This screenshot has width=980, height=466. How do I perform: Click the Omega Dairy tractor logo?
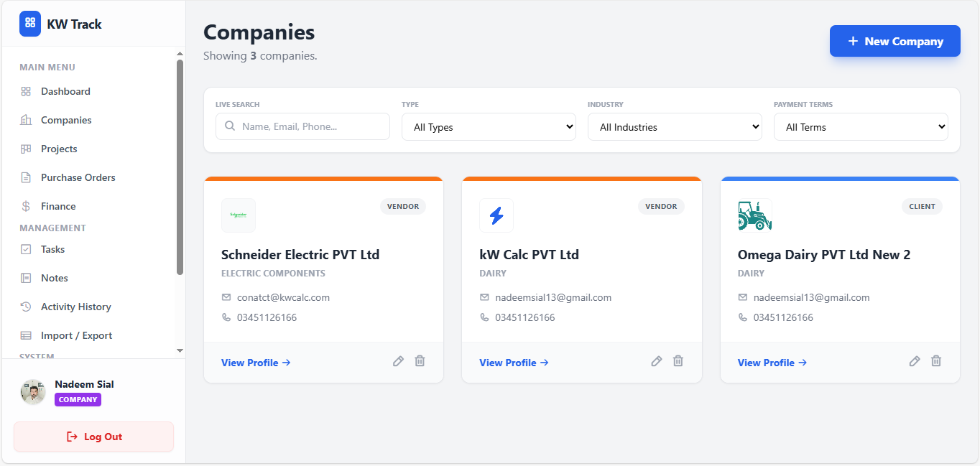pos(754,215)
